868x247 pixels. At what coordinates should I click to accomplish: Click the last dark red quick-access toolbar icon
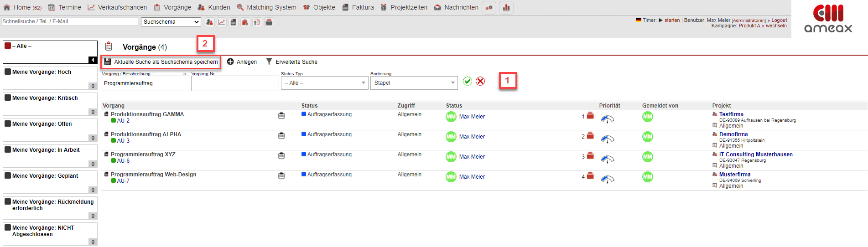click(x=269, y=22)
